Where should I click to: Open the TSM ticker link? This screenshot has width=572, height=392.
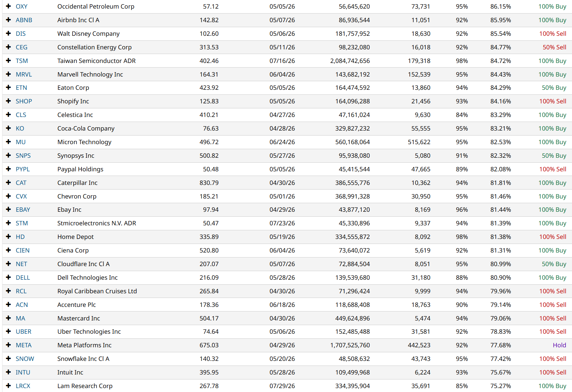coord(22,61)
